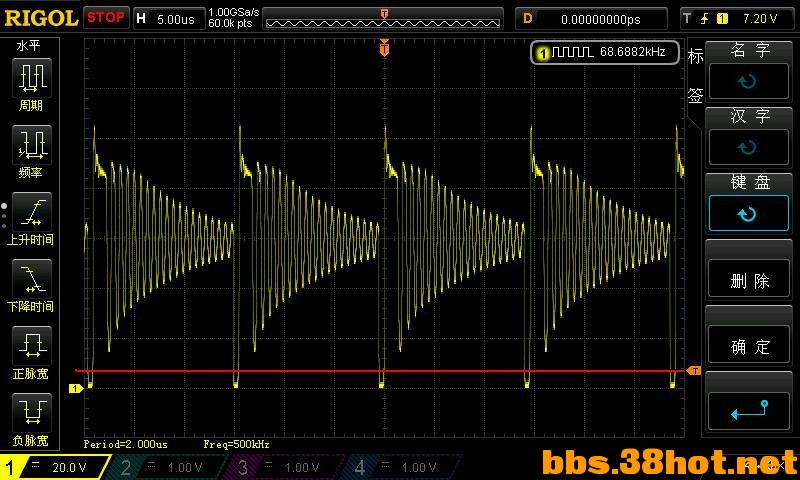Click the rotary knob icon under 名字
800x480 pixels.
pos(748,81)
